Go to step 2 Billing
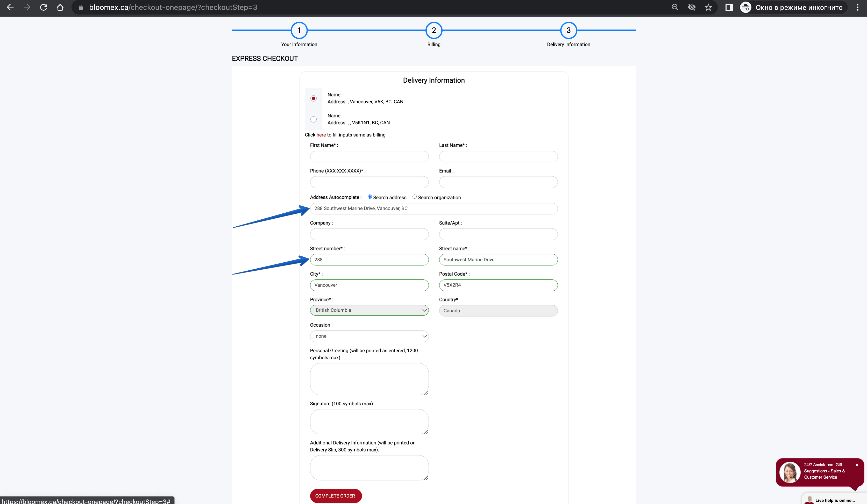The image size is (867, 504). click(x=434, y=30)
